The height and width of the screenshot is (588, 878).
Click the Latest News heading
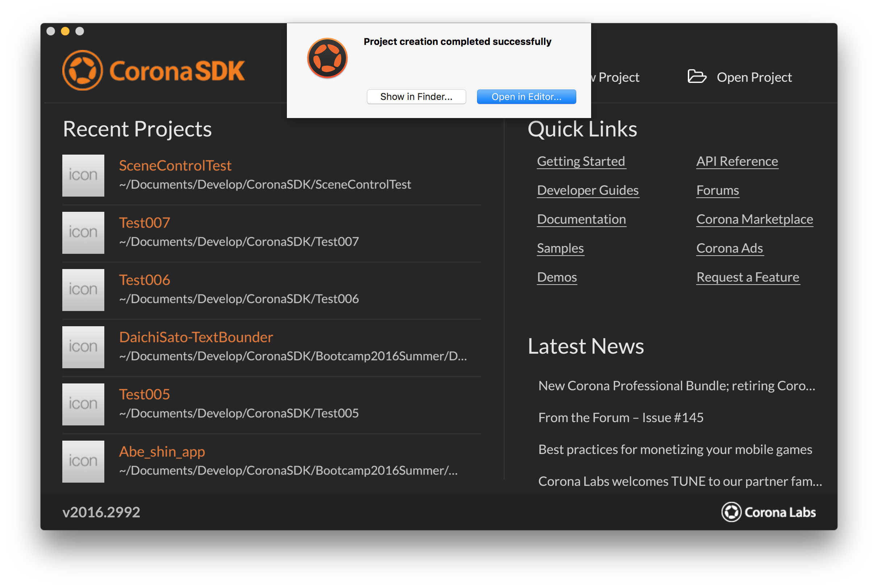coord(586,346)
